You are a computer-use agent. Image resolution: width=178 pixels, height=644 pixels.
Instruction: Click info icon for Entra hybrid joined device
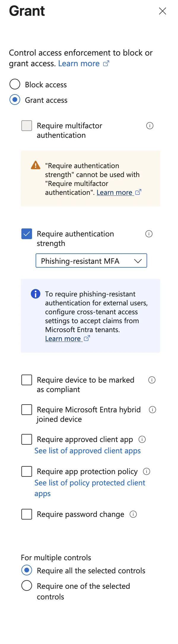[x=152, y=410]
